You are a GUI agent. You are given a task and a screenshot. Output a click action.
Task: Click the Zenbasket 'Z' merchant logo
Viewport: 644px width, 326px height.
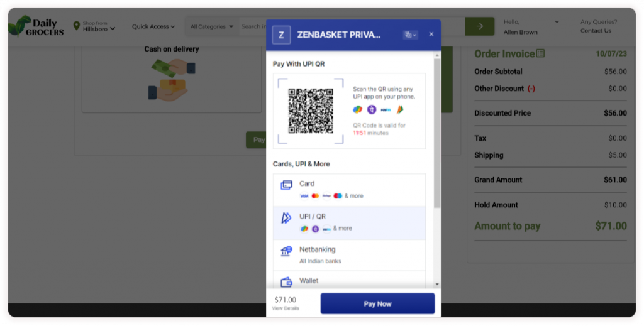[281, 35]
